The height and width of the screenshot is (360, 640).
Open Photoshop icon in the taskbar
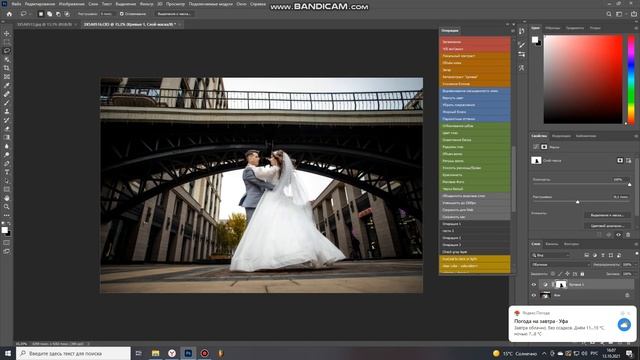188,353
